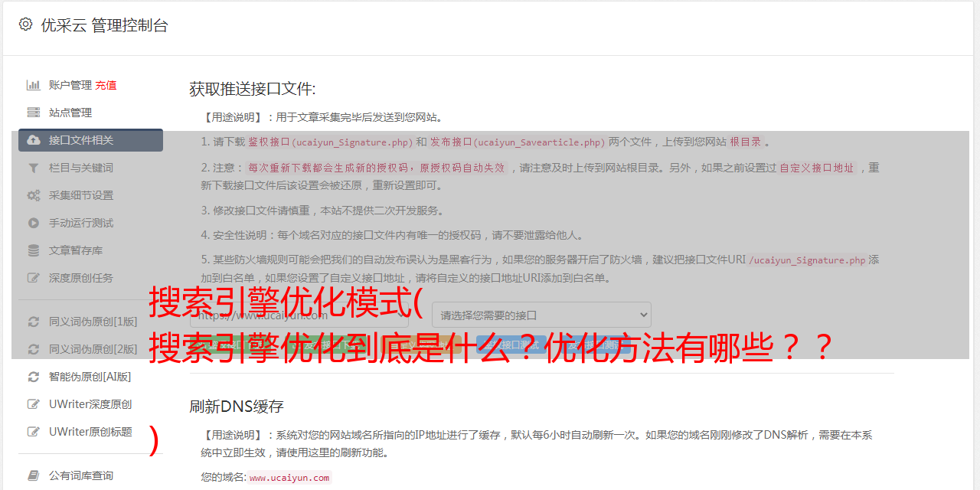Viewport: 980px width, 490px height.
Task: Open 栏目与关键词 filter icon
Action: click(x=34, y=168)
